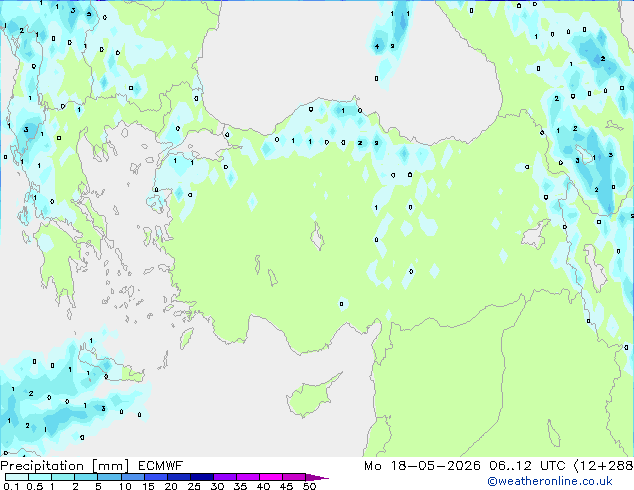Click the legend label '10'

125,486
